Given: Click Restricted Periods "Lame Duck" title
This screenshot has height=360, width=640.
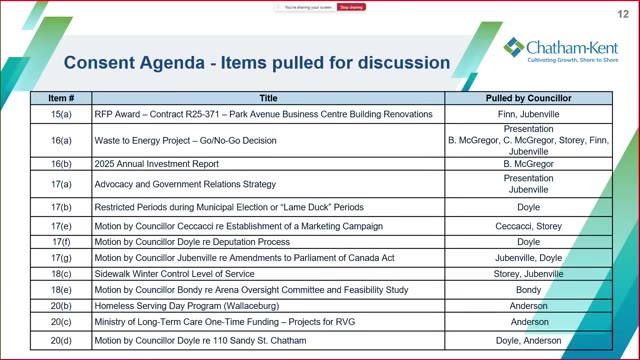Looking at the screenshot, I should 229,207.
